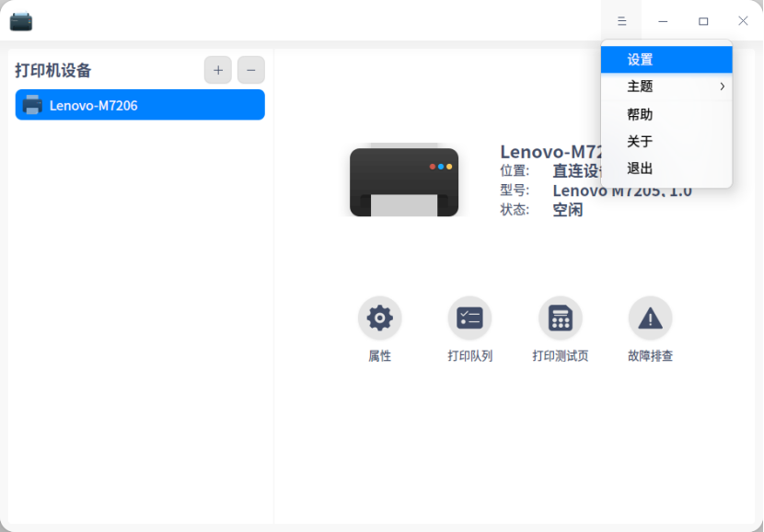Click the 位置 location label
The width and height of the screenshot is (764, 532).
pyautogui.click(x=515, y=170)
